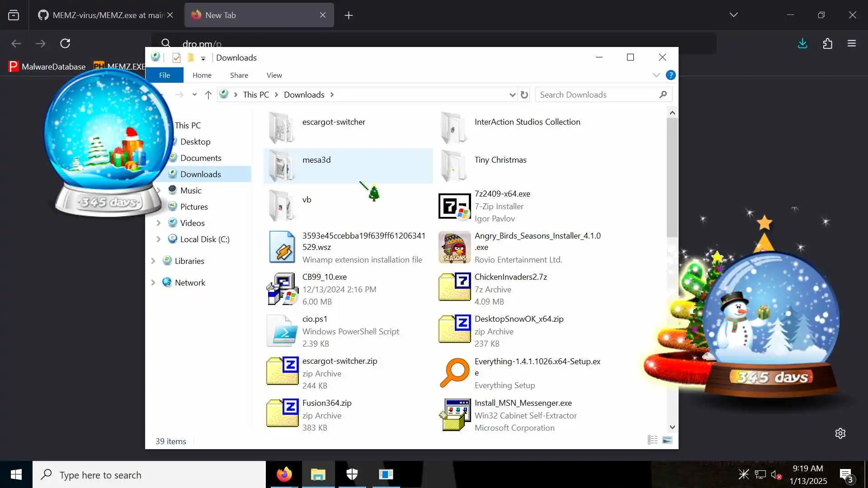Expand the Network tree node

(153, 282)
